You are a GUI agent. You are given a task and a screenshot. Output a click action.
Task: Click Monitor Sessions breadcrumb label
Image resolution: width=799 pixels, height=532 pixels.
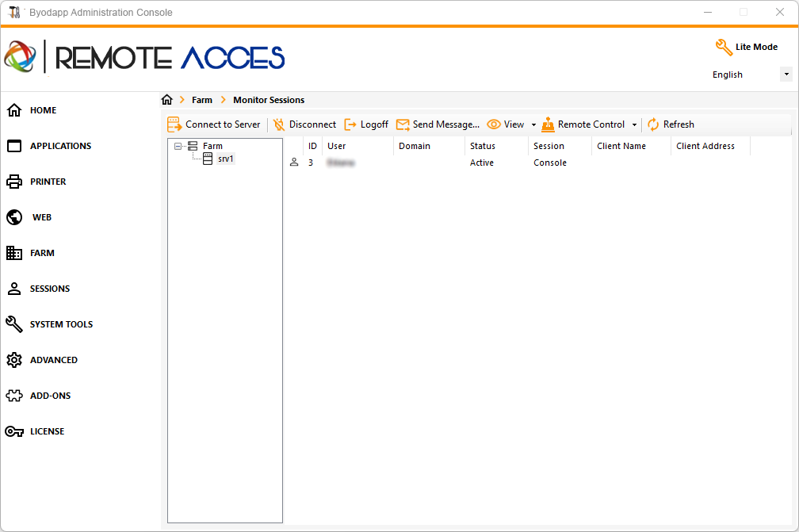[x=269, y=100]
